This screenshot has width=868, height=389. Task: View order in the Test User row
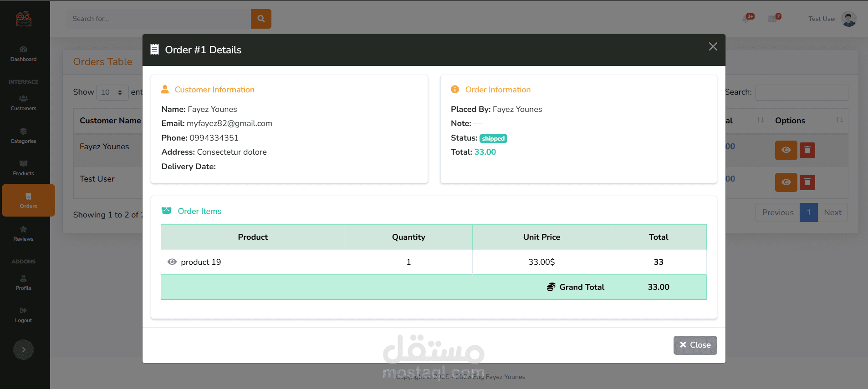tap(786, 182)
